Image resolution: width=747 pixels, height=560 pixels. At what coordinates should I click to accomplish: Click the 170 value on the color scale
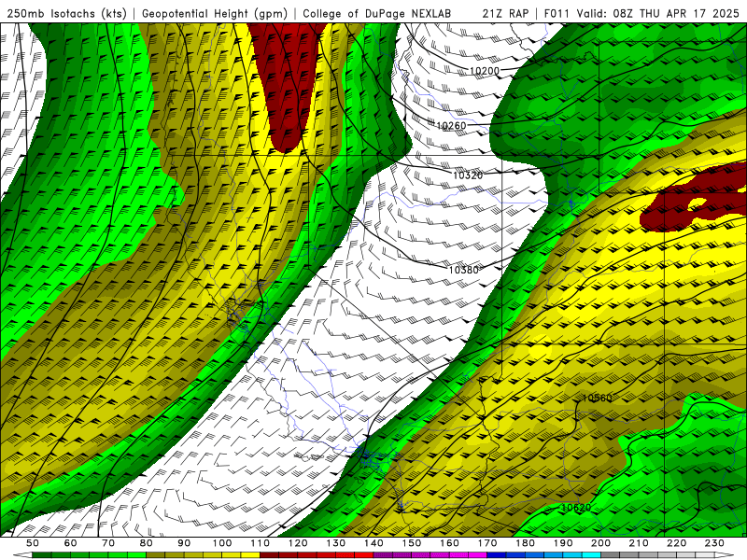[x=487, y=543]
